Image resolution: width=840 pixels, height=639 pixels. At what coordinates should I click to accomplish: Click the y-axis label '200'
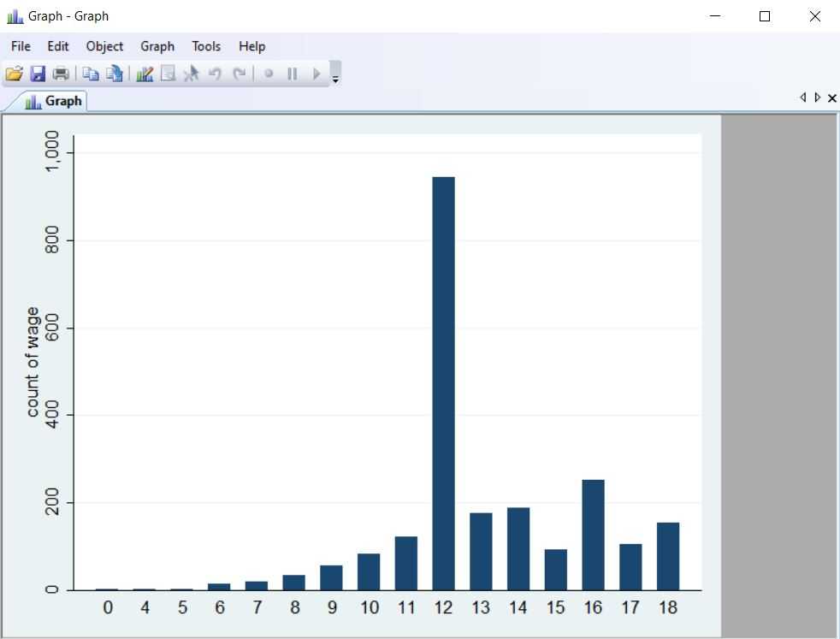[52, 502]
